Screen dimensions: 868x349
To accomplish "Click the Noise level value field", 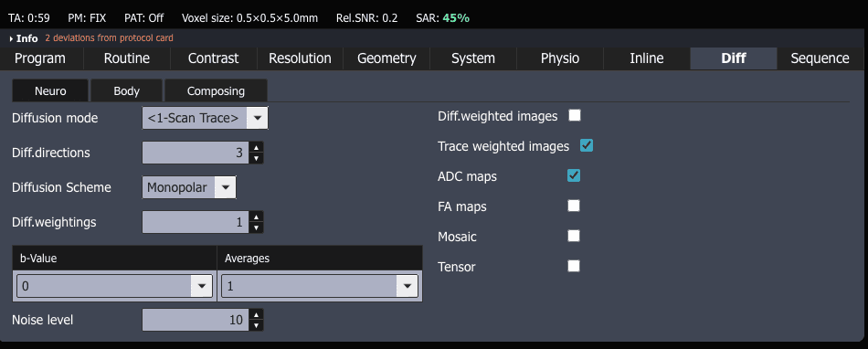I will coord(196,320).
